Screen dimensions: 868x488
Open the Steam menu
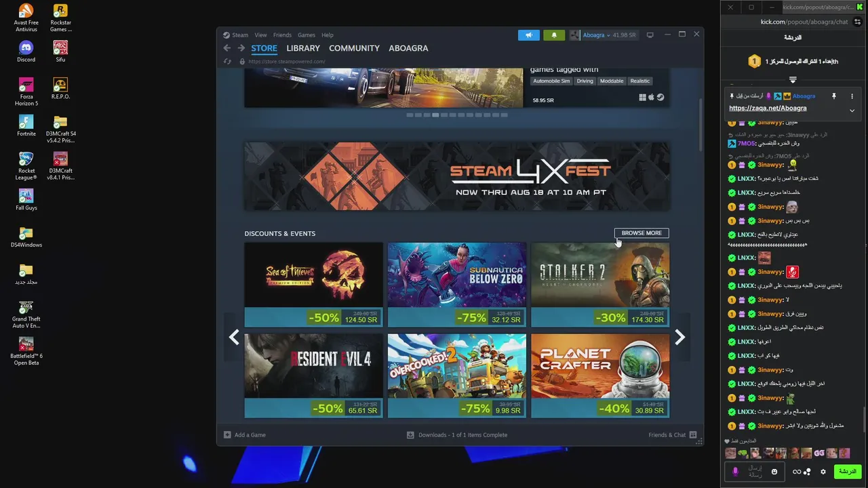tap(240, 35)
